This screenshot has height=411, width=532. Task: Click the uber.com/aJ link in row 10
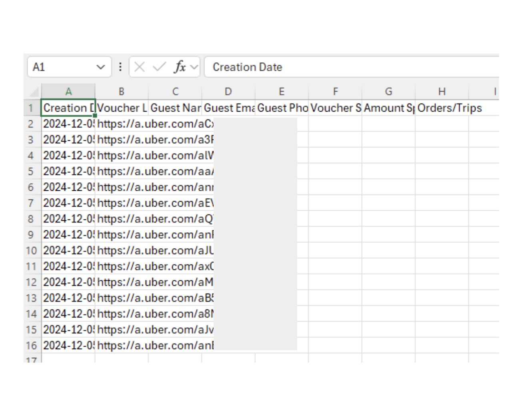click(x=155, y=251)
